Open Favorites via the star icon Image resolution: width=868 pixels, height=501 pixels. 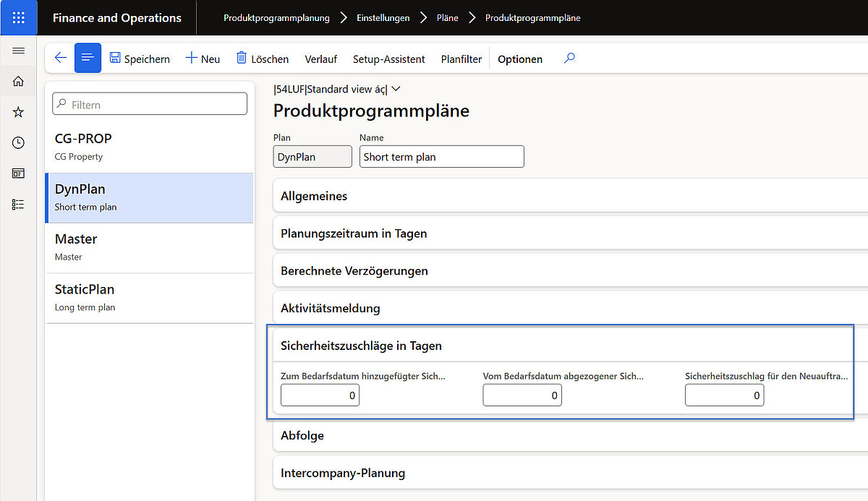18,111
